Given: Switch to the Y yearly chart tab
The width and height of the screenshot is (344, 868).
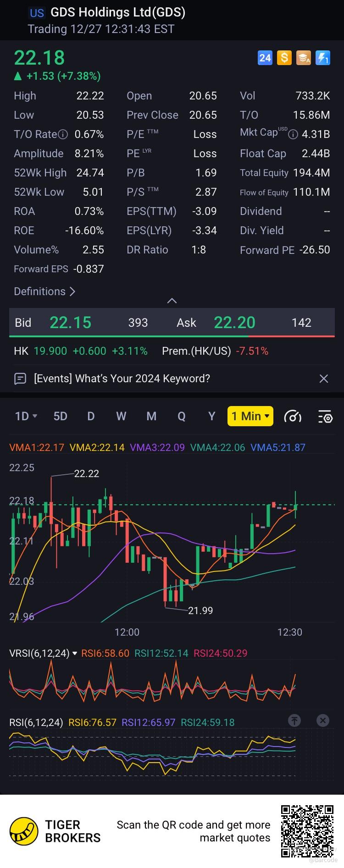Looking at the screenshot, I should [x=212, y=416].
